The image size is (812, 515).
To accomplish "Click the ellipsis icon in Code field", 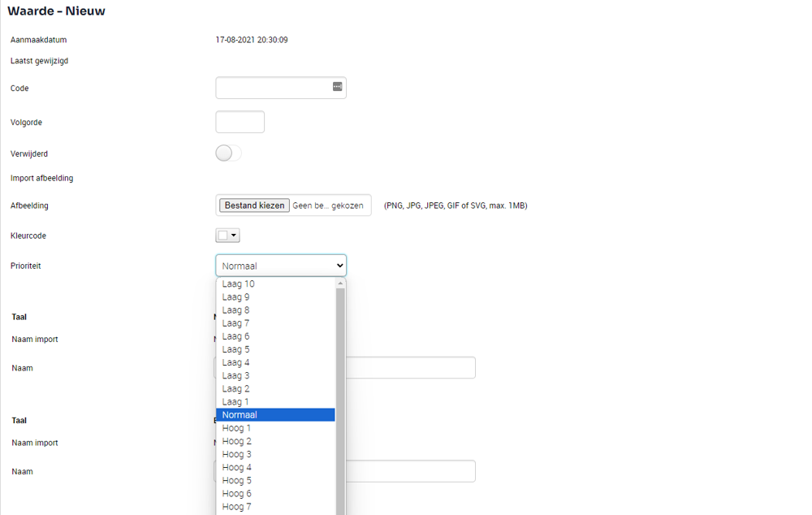I will click(x=337, y=87).
